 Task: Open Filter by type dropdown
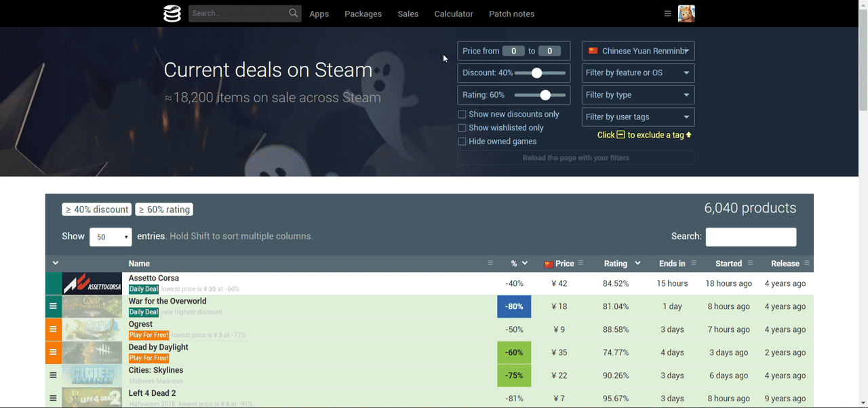click(x=638, y=95)
